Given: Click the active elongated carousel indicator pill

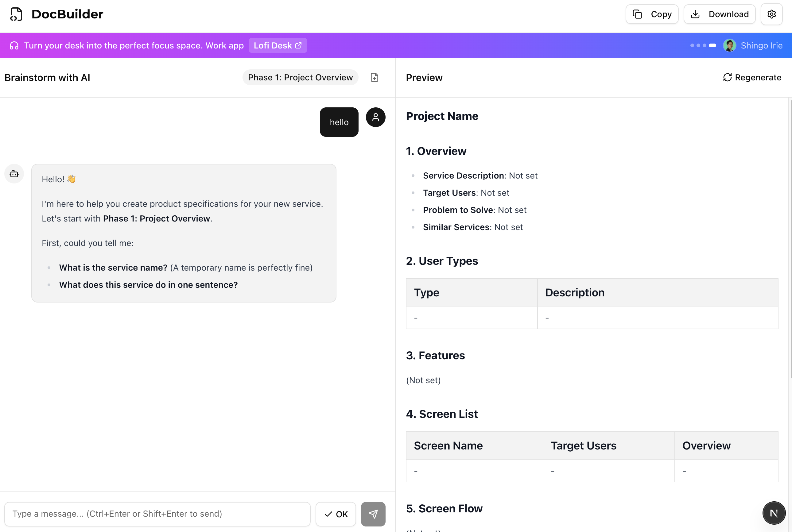Looking at the screenshot, I should click(712, 45).
